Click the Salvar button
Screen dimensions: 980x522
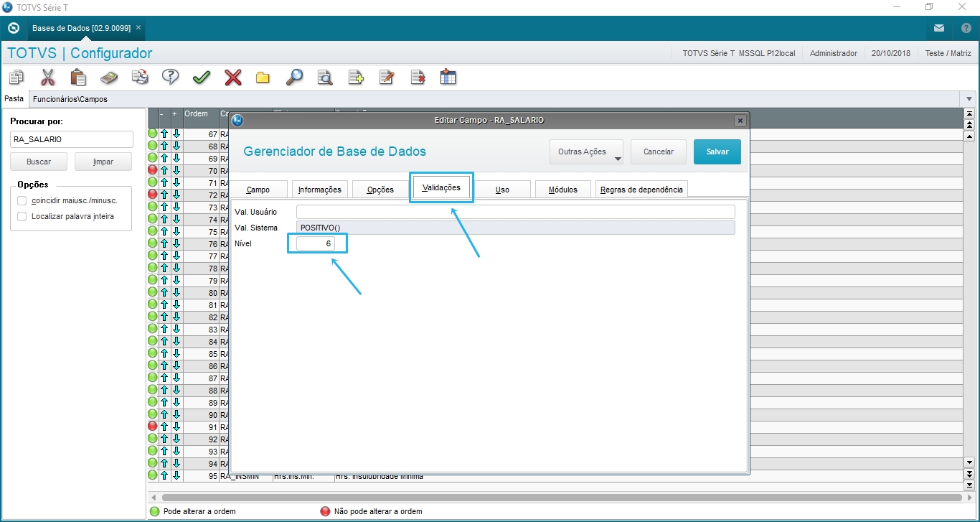tap(717, 152)
